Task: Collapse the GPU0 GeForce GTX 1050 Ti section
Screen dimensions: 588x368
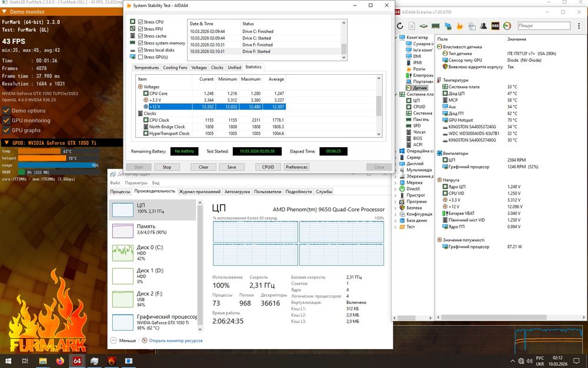Action: (x=6, y=142)
